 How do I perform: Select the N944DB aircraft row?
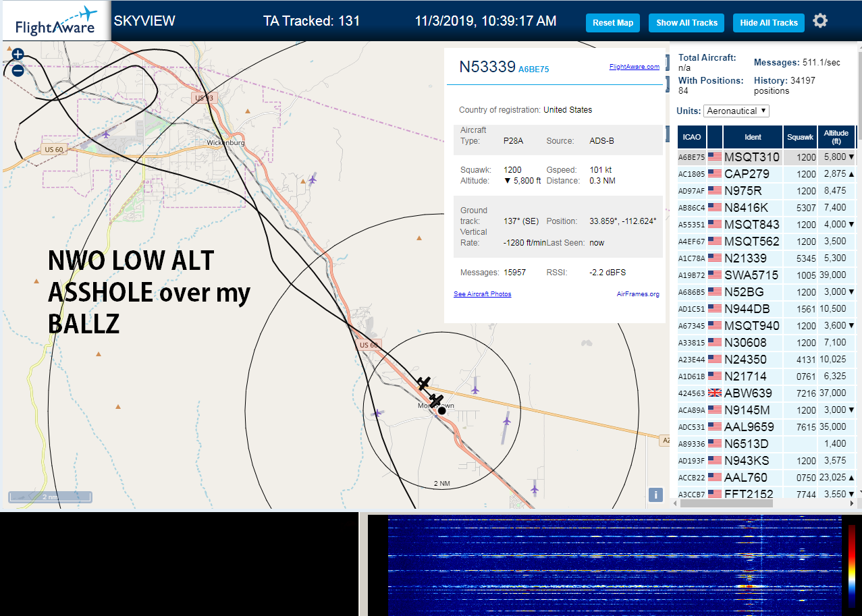coord(766,308)
